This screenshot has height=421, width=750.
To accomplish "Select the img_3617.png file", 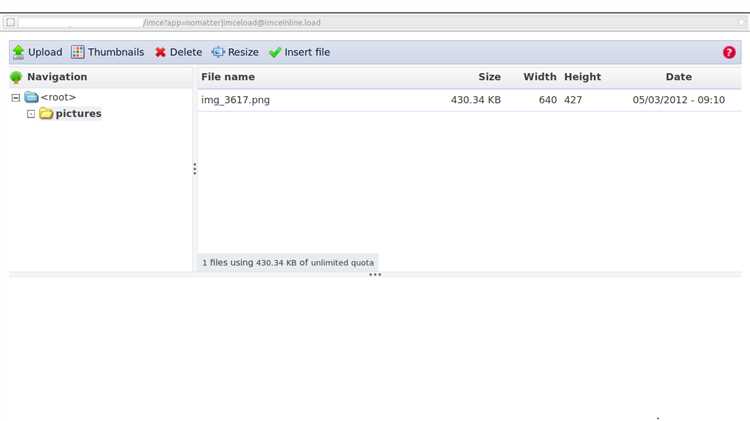I will 235,100.
